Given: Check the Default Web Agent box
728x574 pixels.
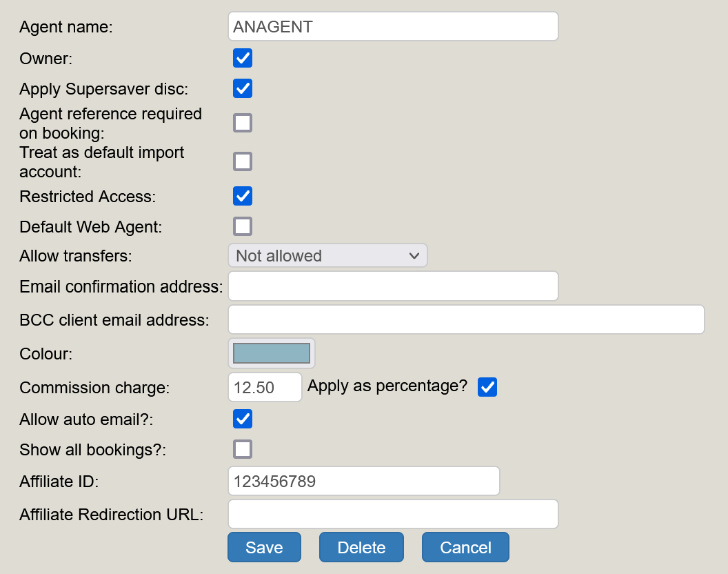Looking at the screenshot, I should point(243,226).
